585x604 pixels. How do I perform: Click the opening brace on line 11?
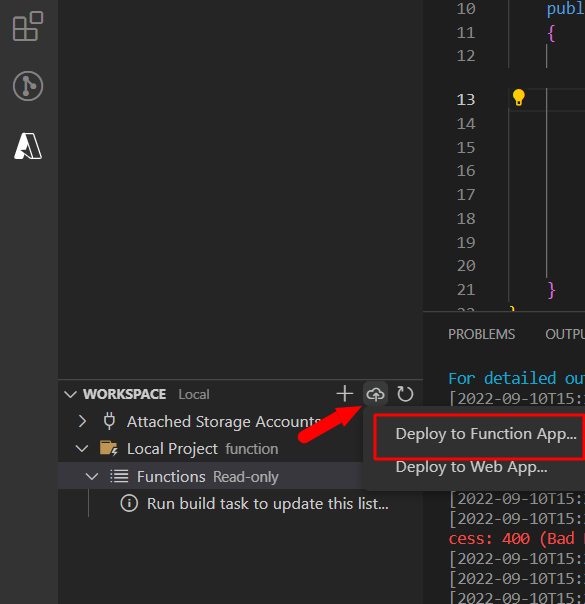[551, 33]
